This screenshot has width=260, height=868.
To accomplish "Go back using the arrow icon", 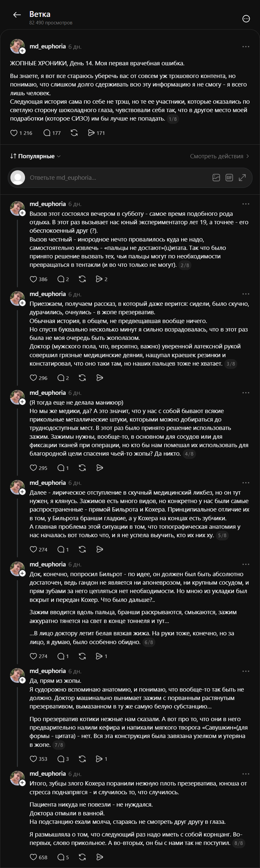I will click(17, 15).
